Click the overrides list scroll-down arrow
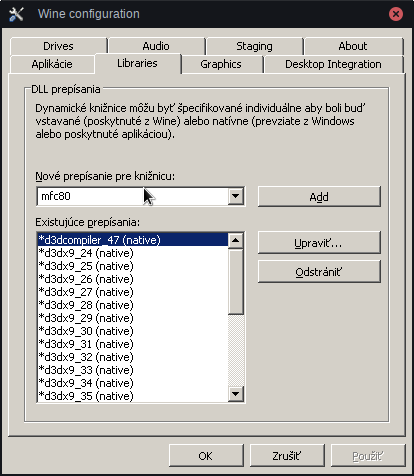 236,394
